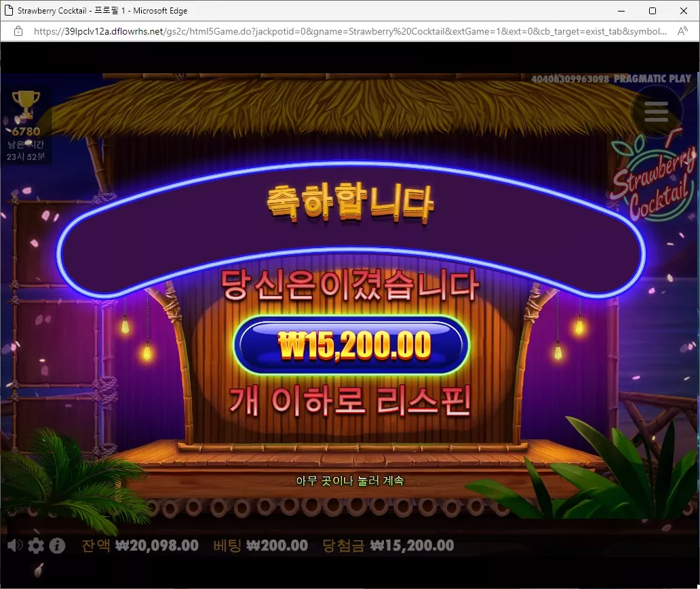Viewport: 700px width, 589px height.
Task: Click the tournament score 6780
Action: 26,131
